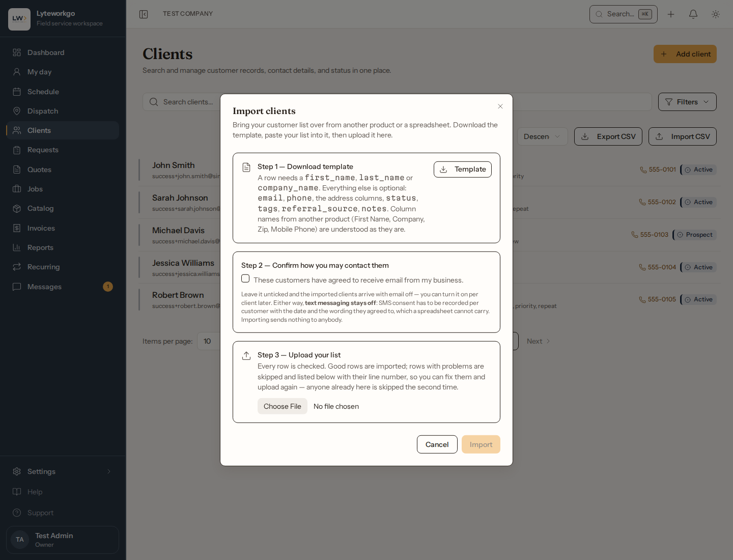
Task: Click Add client button
Action: 685,54
